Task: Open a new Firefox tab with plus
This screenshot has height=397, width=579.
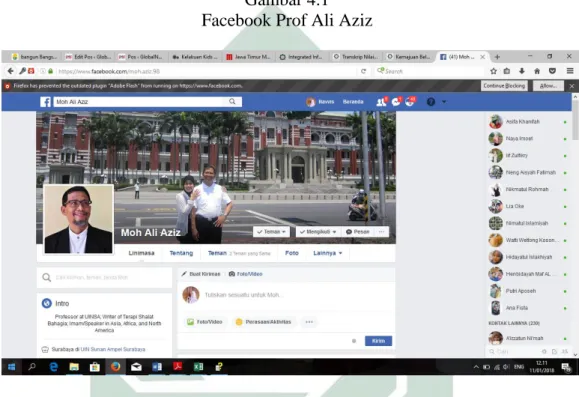Action: point(497,57)
